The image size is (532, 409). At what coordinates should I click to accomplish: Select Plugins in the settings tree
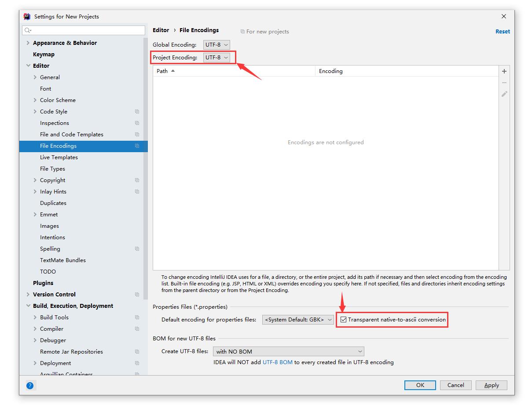pyautogui.click(x=43, y=283)
